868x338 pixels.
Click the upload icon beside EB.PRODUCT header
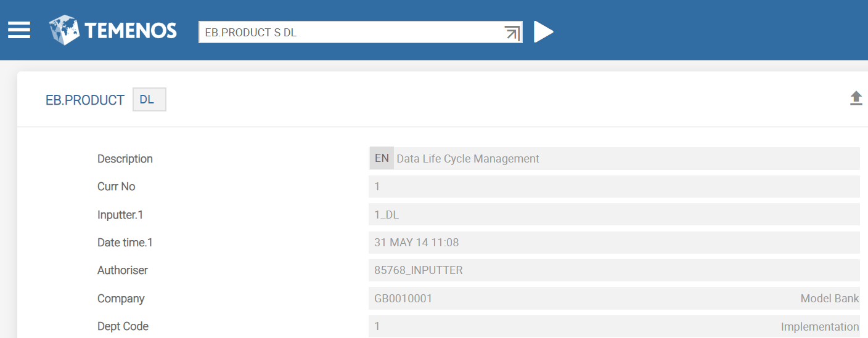pyautogui.click(x=856, y=99)
